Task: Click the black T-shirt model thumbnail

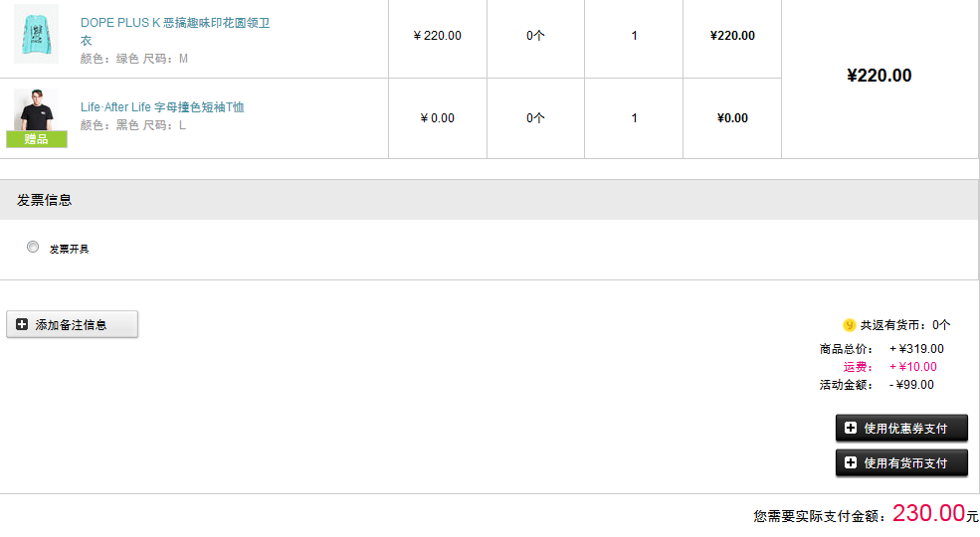Action: pos(36,110)
